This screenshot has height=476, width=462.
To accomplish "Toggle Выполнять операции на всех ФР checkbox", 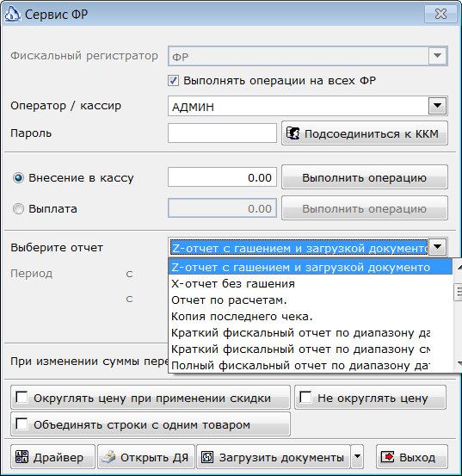I will coord(173,81).
